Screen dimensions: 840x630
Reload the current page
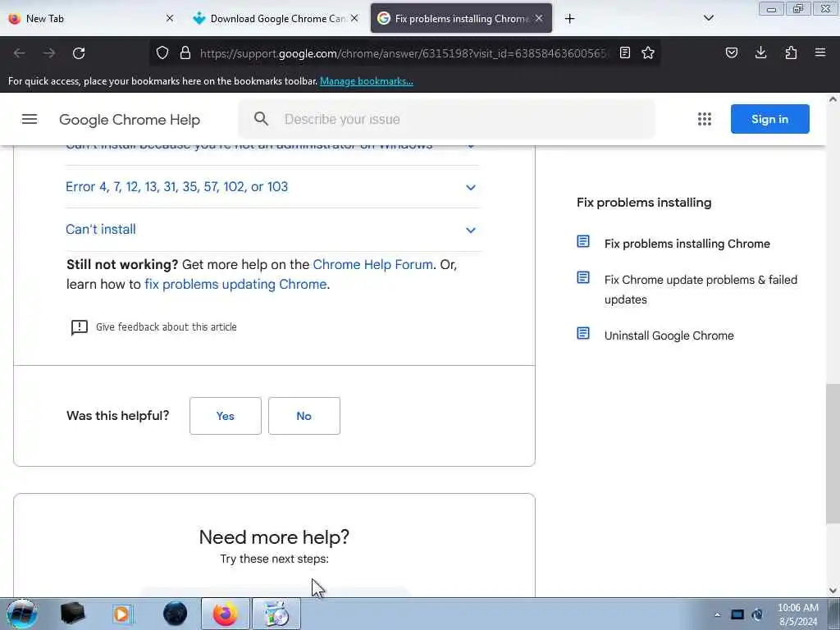tap(79, 53)
